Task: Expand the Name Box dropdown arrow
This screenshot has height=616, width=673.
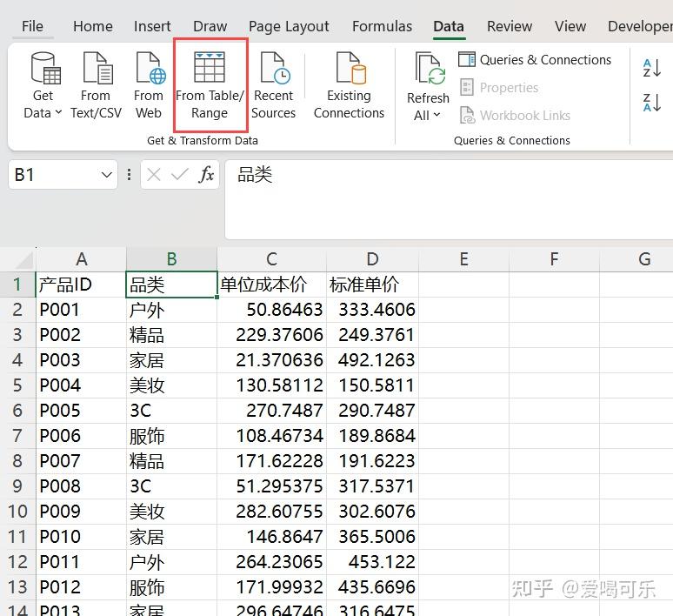Action: [106, 175]
